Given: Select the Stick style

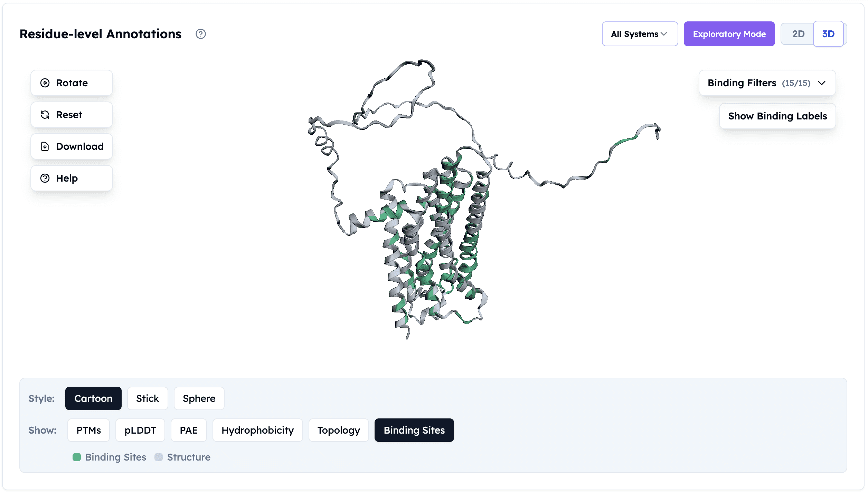Looking at the screenshot, I should coord(148,398).
